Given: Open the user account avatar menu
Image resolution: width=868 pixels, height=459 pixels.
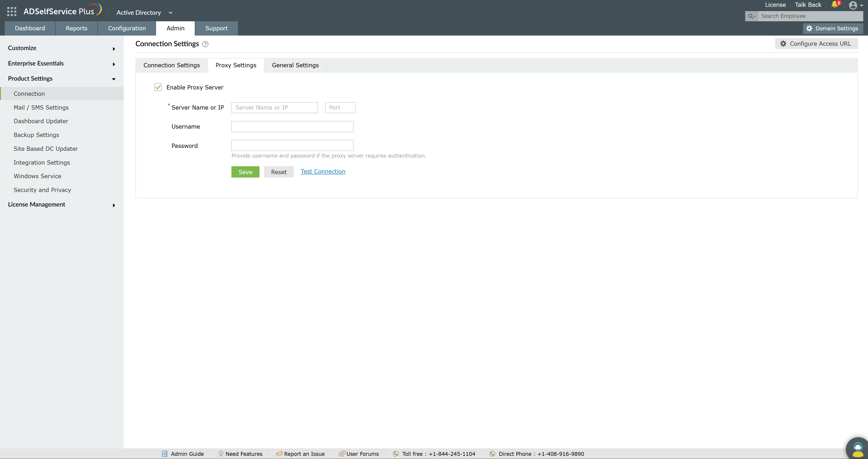Looking at the screenshot, I should coord(853,5).
